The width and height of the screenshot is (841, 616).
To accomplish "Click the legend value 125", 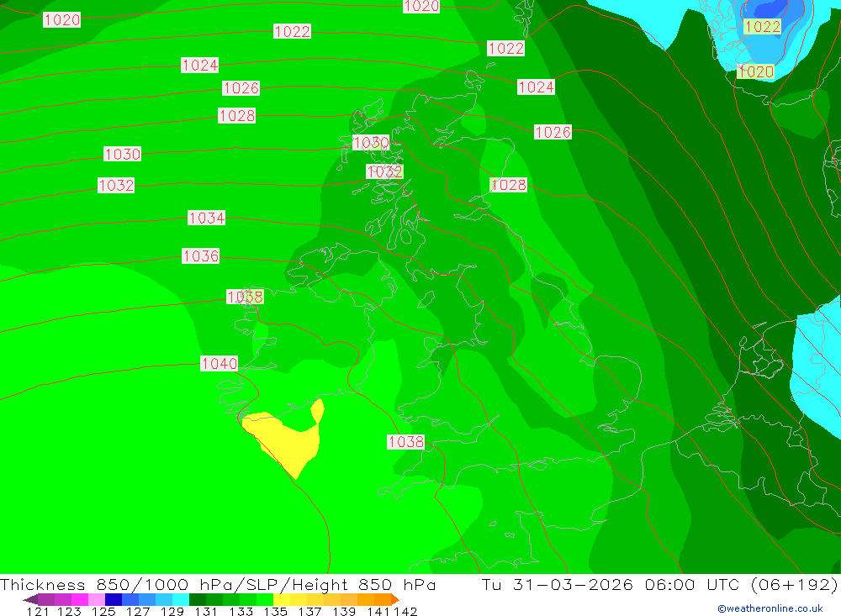I will click(x=103, y=611).
